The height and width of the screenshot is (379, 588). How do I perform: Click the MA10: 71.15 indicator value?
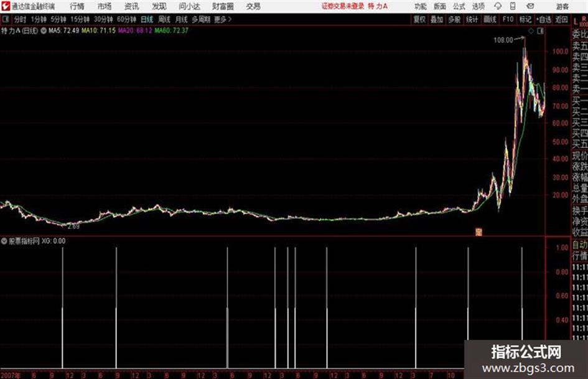(x=99, y=30)
